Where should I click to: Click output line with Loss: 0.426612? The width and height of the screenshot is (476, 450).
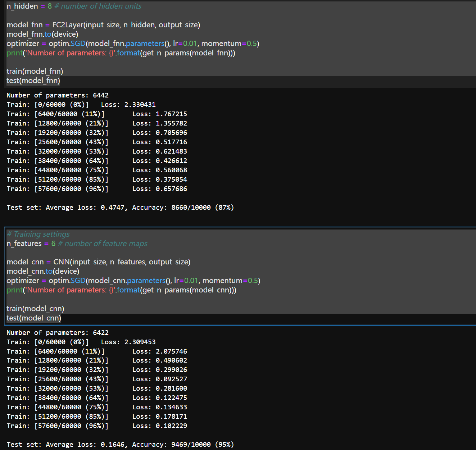pos(97,161)
